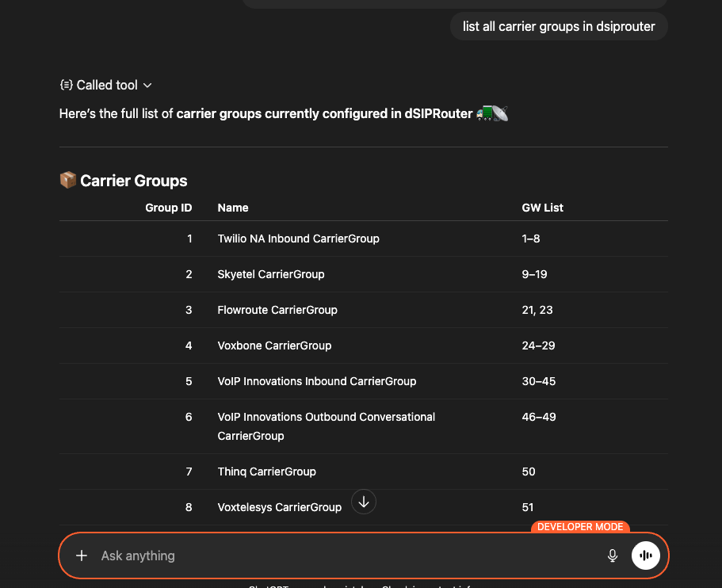722x588 pixels.
Task: Start voice mode with the waveform button
Action: 646,556
